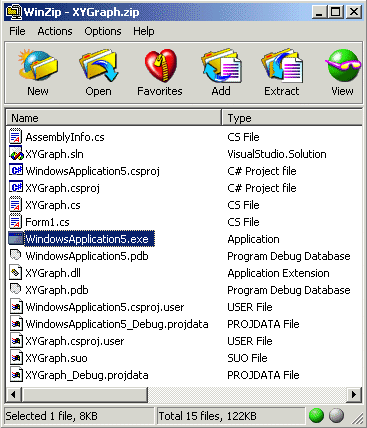The width and height of the screenshot is (367, 428).
Task: Click the SUO File type cell
Action: pos(247,358)
